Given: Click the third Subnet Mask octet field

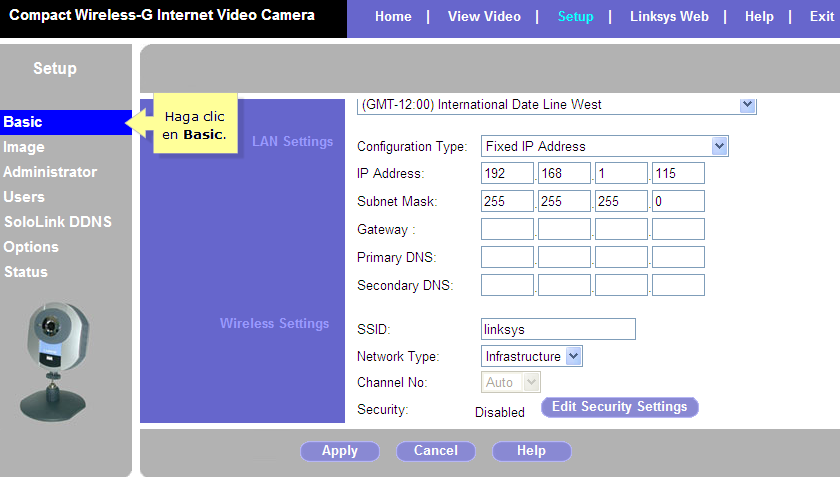Looking at the screenshot, I should (x=621, y=201).
